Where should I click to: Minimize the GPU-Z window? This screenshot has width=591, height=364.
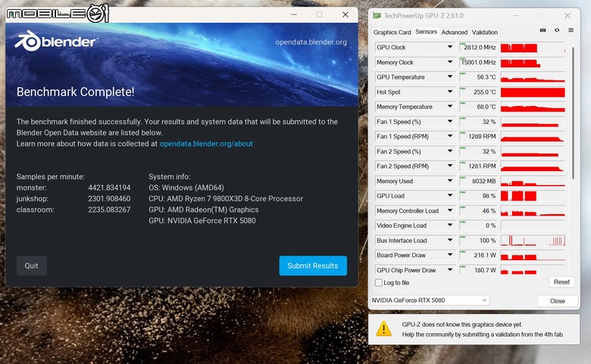pos(516,15)
